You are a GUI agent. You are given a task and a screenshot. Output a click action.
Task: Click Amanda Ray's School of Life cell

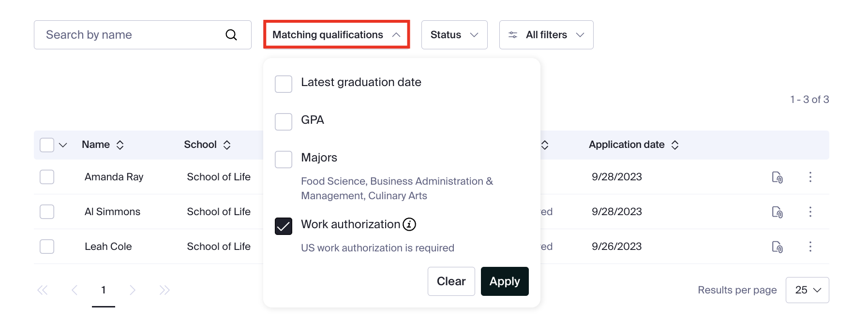(x=219, y=177)
